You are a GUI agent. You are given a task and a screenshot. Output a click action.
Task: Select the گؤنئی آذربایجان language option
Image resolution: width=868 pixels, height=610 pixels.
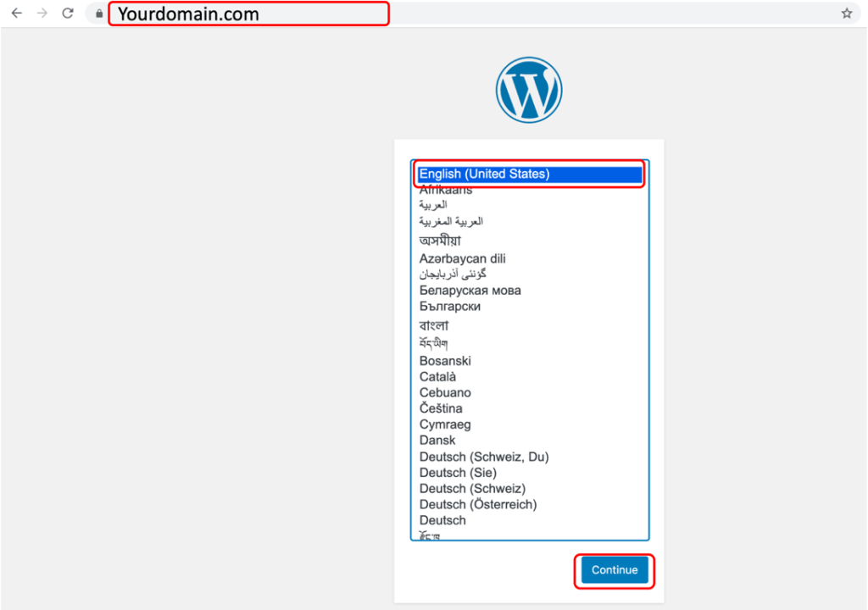tap(531, 274)
